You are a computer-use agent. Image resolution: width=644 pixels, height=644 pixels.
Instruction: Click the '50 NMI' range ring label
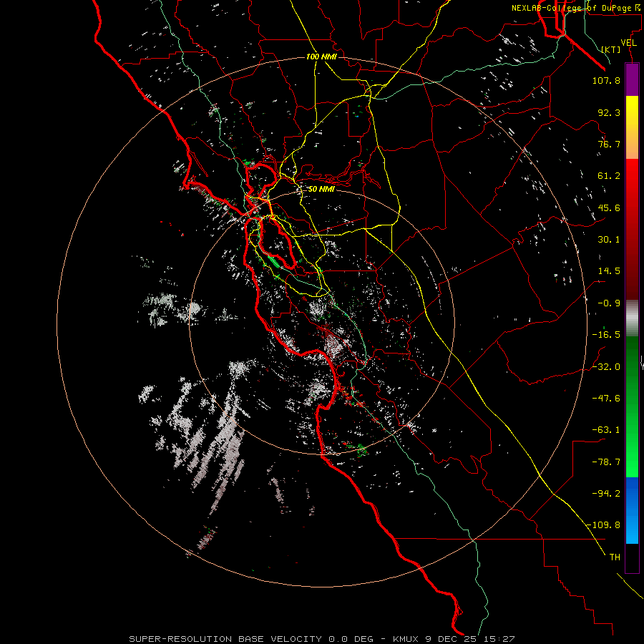tap(321, 189)
